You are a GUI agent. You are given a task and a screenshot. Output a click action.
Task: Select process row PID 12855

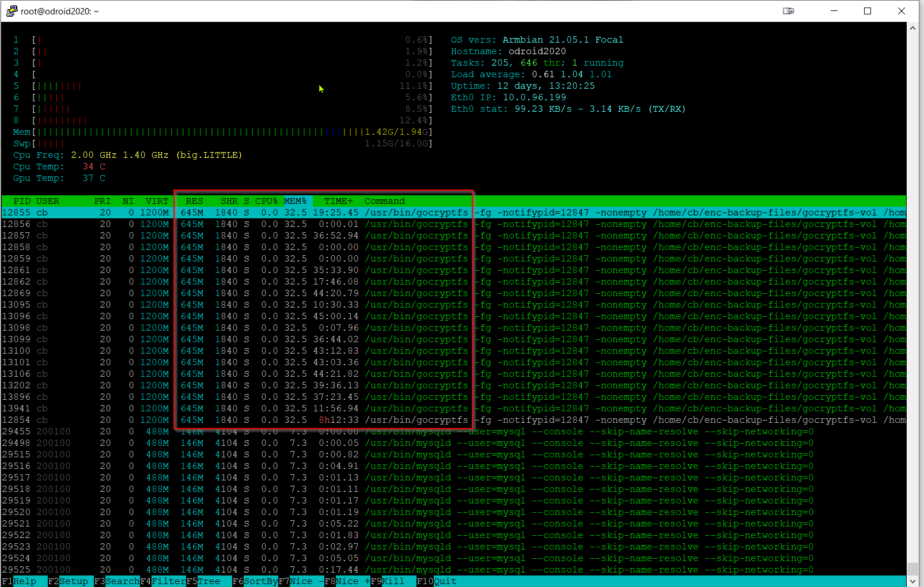[454, 213]
